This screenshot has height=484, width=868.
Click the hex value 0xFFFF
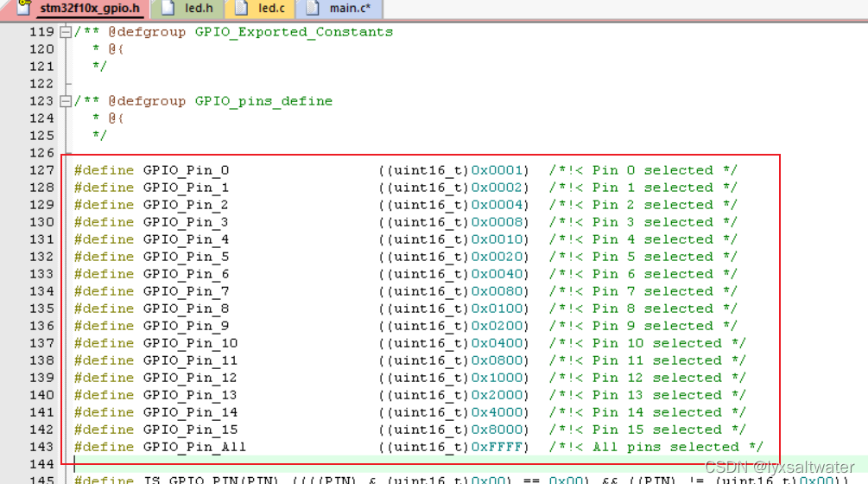coord(497,447)
